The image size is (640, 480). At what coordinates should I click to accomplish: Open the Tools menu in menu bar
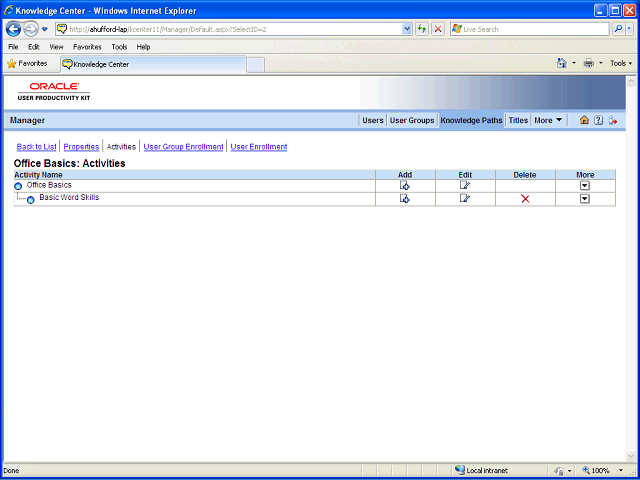119,47
